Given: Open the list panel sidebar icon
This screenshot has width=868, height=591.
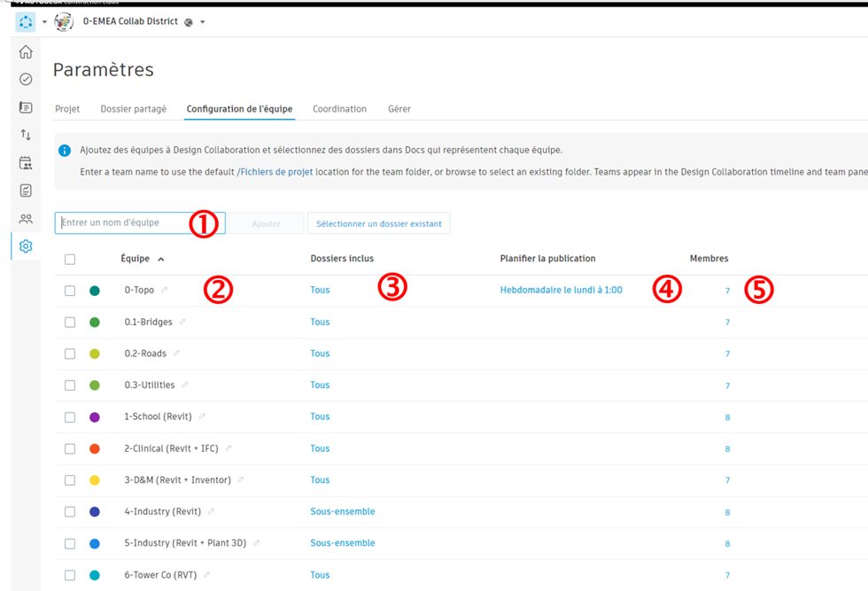Looking at the screenshot, I should pos(26,107).
